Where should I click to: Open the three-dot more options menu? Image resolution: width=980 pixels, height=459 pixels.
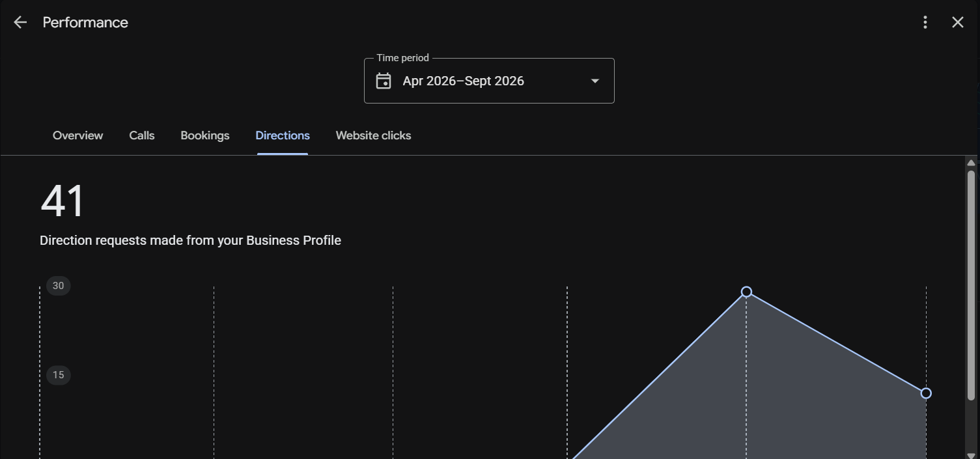click(925, 22)
